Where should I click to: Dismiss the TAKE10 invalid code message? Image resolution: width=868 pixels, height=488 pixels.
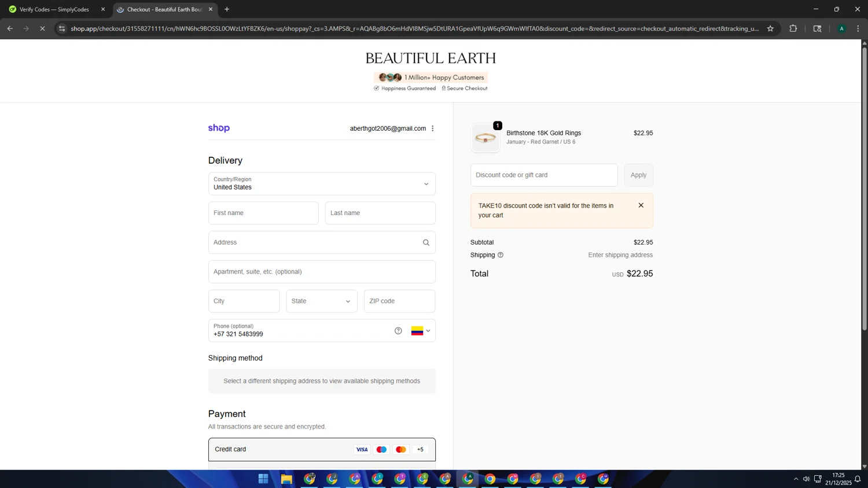641,205
